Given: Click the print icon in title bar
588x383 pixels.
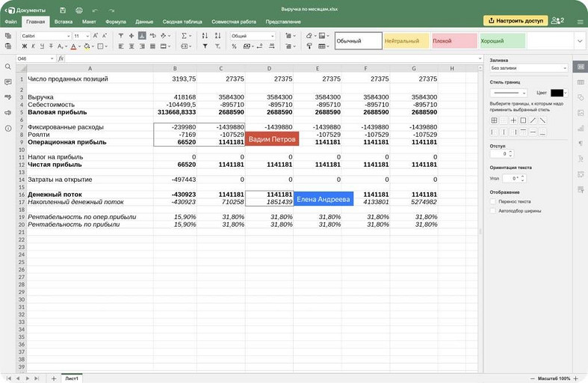Looking at the screenshot, I should point(77,10).
